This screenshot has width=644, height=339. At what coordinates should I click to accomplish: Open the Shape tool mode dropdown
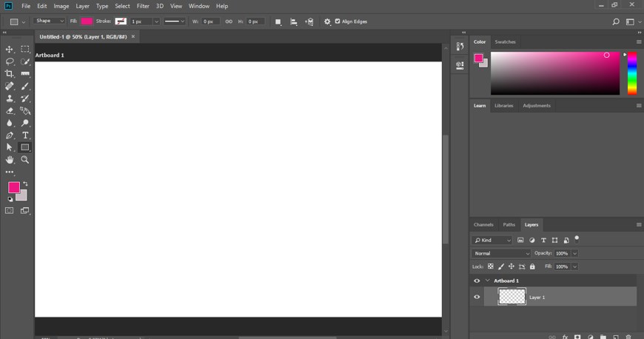(50, 21)
